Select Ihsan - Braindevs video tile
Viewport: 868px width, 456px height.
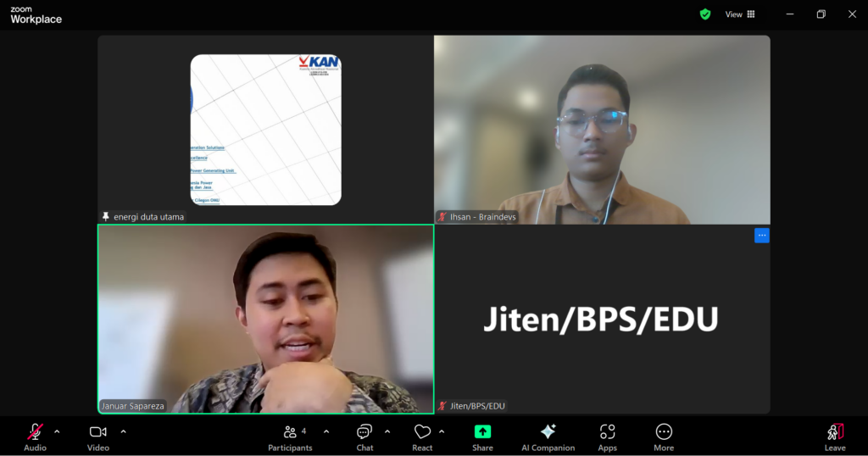click(x=602, y=129)
